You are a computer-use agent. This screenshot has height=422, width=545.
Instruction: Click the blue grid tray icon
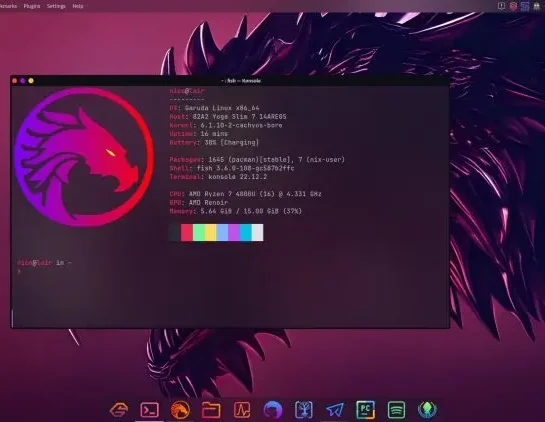tap(525, 6)
